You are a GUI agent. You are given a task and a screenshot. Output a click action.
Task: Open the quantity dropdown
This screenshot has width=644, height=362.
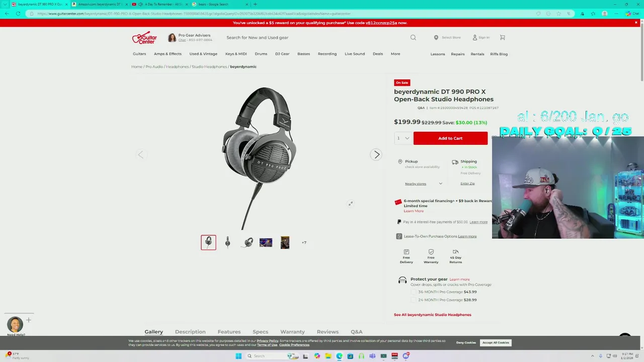pos(403,138)
